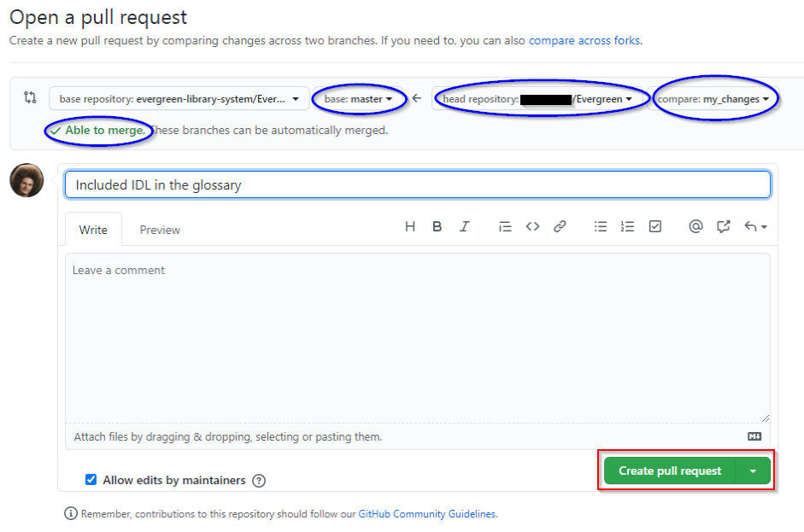Switch to the Preview tab
The height and width of the screenshot is (532, 804).
point(161,229)
